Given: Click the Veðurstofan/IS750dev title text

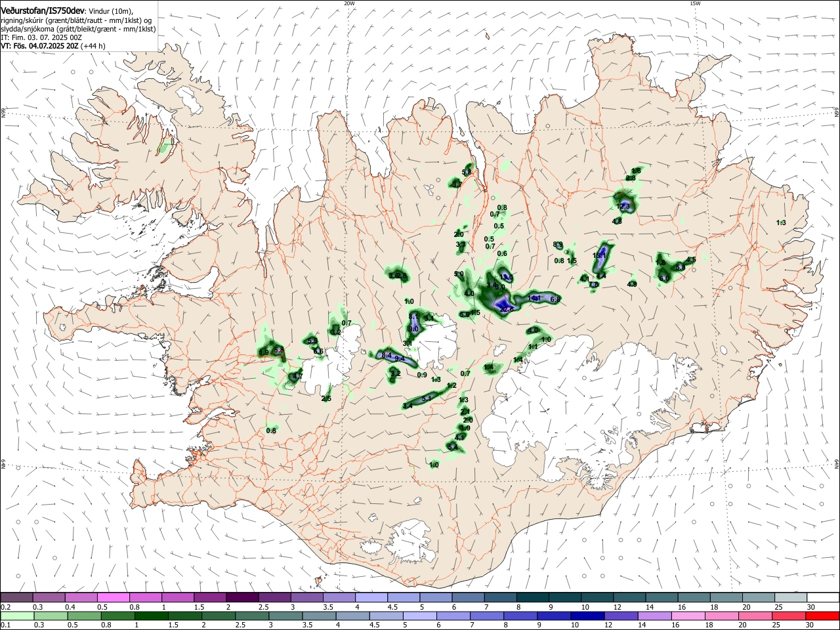Looking at the screenshot, I should (43, 10).
